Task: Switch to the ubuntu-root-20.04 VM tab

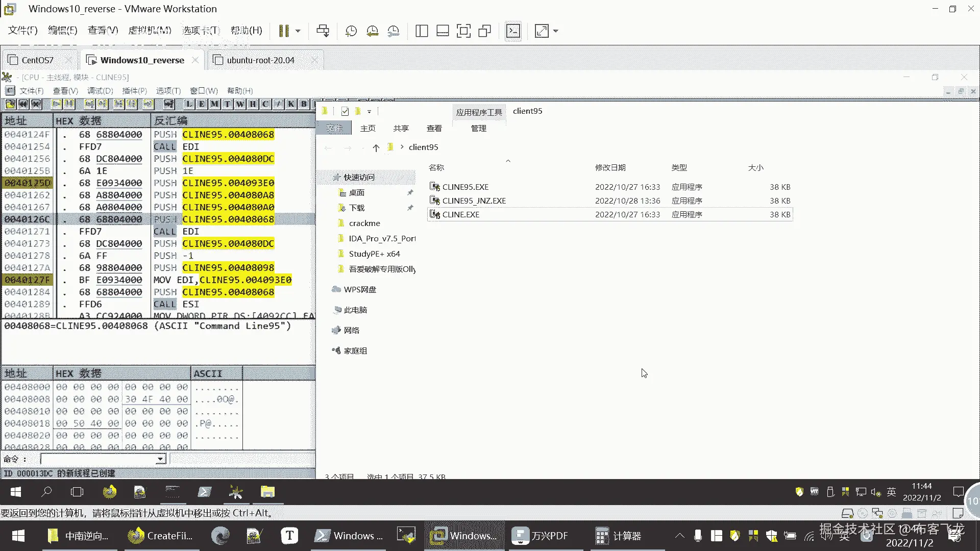Action: 260,60
